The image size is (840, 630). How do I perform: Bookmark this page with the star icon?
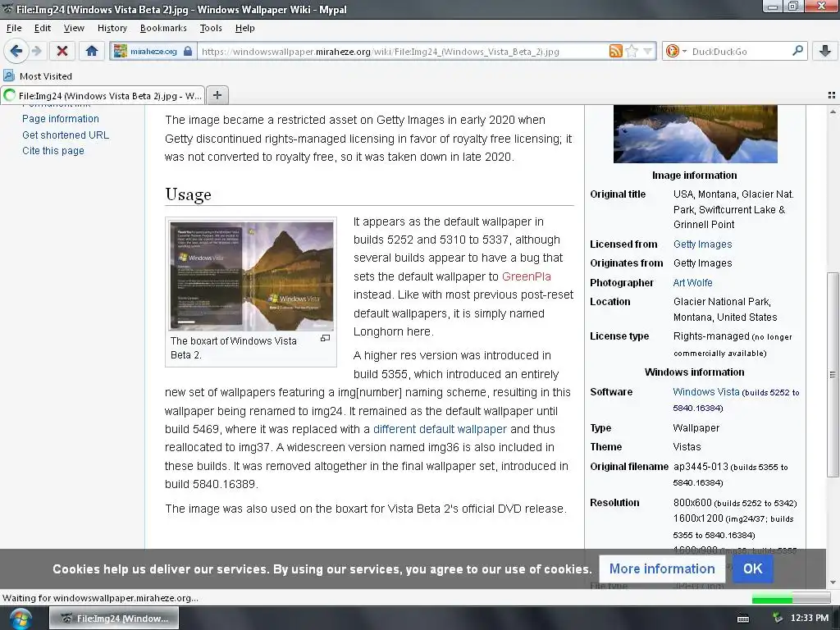632,52
